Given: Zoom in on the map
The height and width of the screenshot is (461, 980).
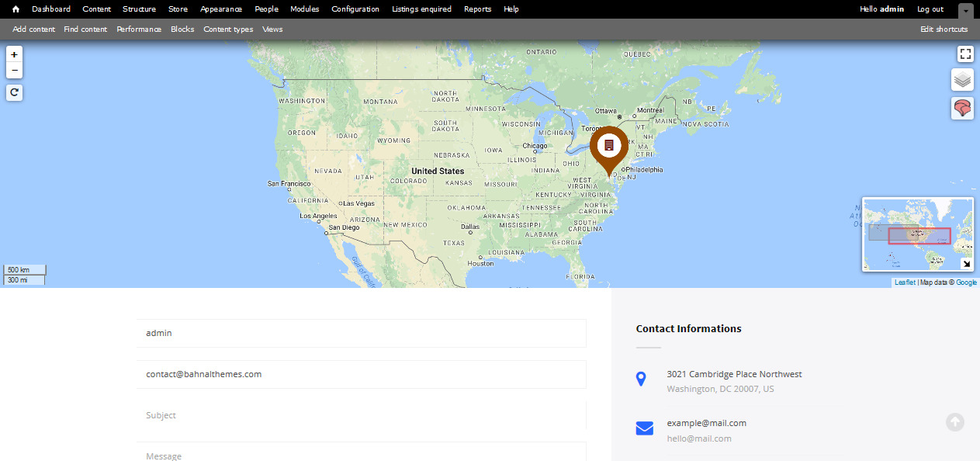Looking at the screenshot, I should [x=14, y=54].
